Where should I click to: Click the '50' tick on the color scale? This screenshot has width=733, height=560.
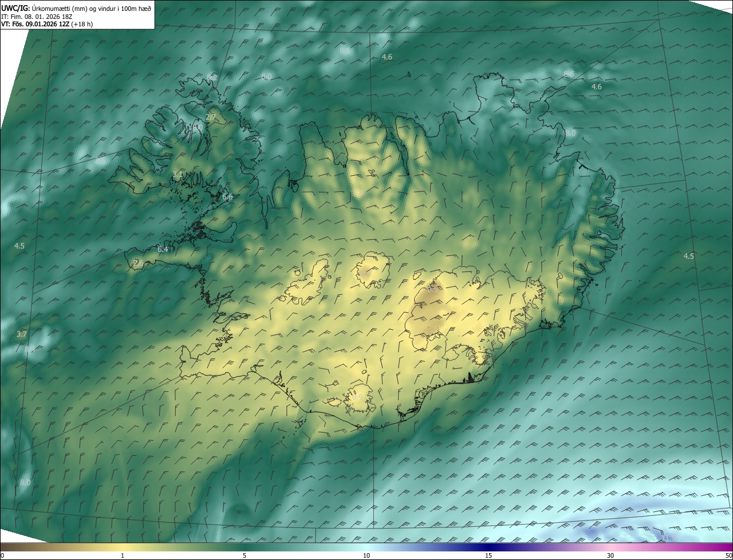[x=728, y=556]
